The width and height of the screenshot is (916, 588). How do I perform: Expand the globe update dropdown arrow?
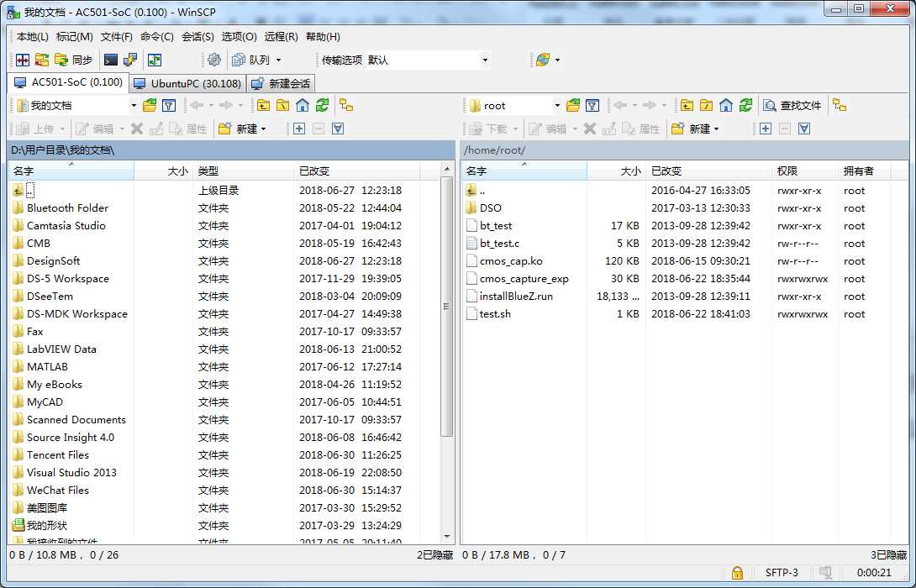pos(557,60)
